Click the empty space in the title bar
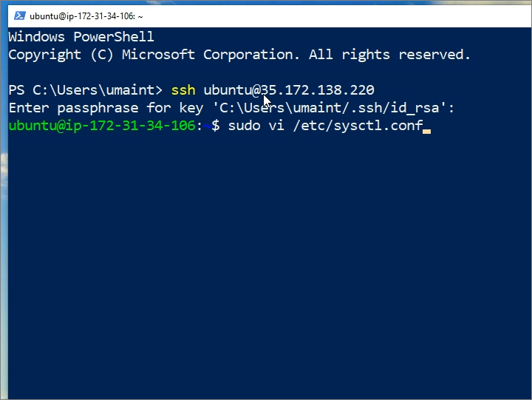 [332, 15]
